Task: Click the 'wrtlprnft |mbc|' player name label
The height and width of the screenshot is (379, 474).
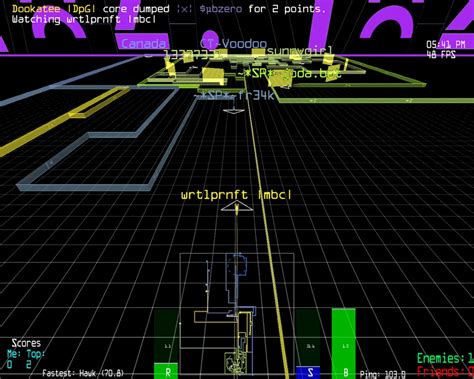Action: pos(236,195)
